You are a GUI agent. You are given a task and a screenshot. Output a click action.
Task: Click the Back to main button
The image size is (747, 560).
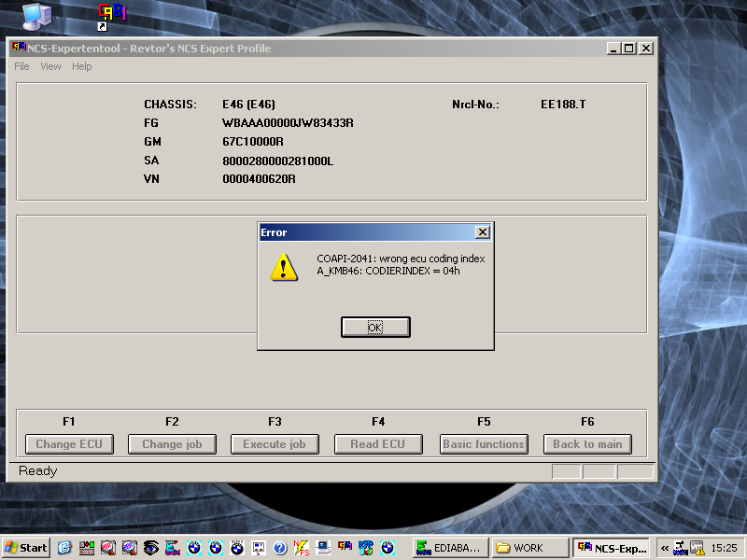[x=587, y=444]
